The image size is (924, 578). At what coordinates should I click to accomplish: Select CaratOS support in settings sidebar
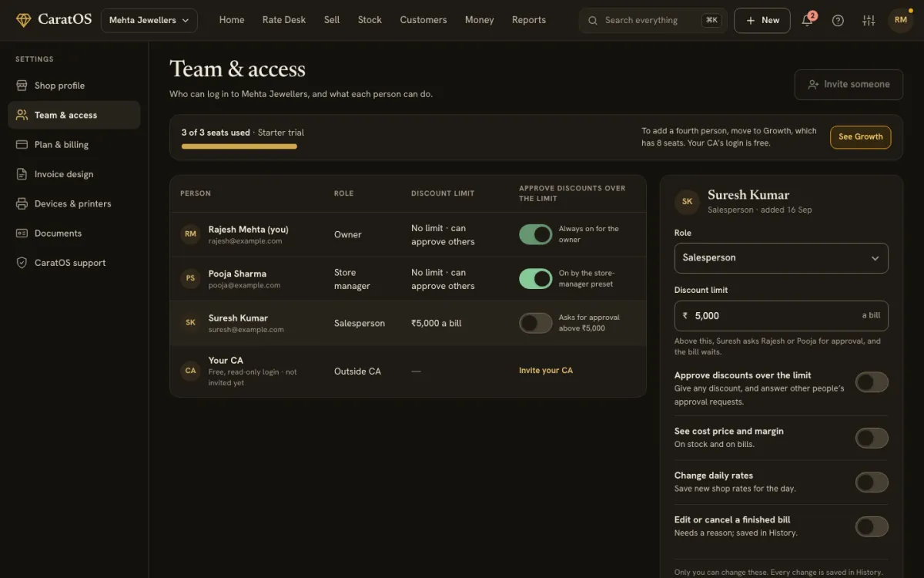(74, 263)
